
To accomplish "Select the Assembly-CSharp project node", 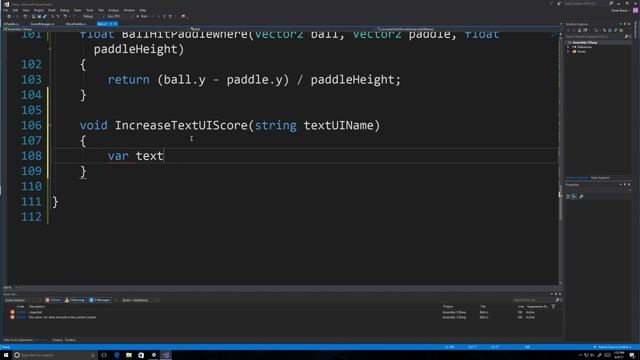I will click(x=584, y=42).
